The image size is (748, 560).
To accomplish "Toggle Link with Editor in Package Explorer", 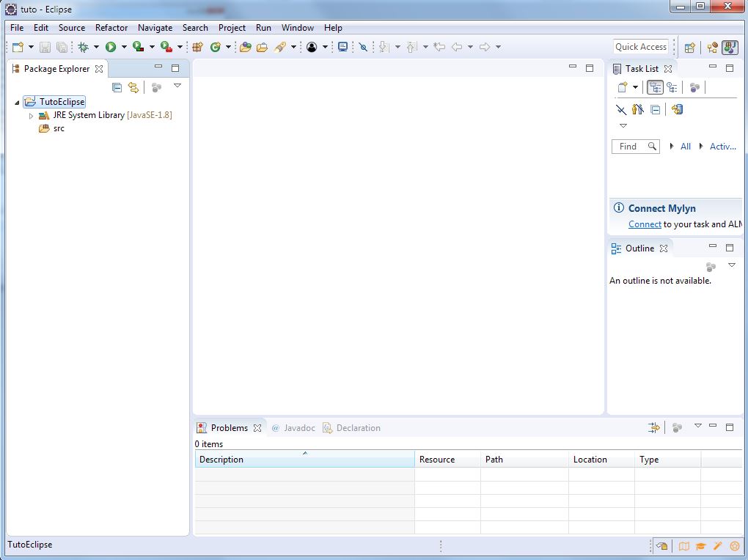I will (x=133, y=87).
